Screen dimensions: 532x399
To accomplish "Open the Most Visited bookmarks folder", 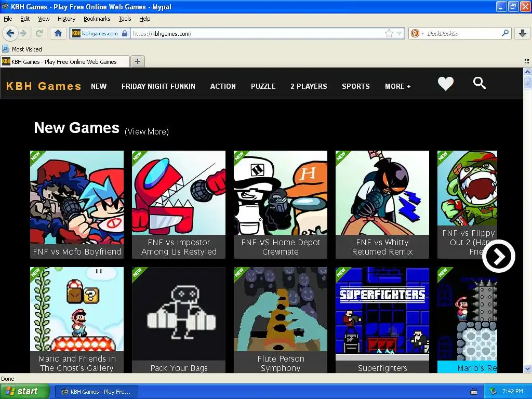I will coord(22,49).
